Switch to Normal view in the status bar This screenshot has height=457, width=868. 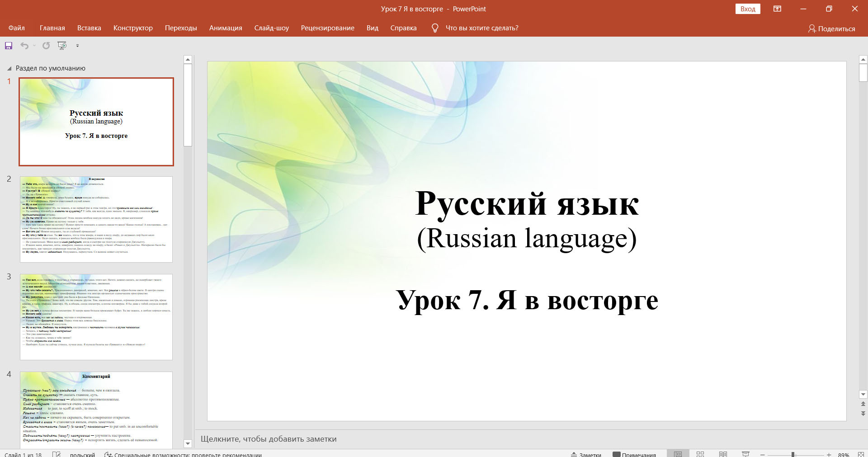point(678,454)
